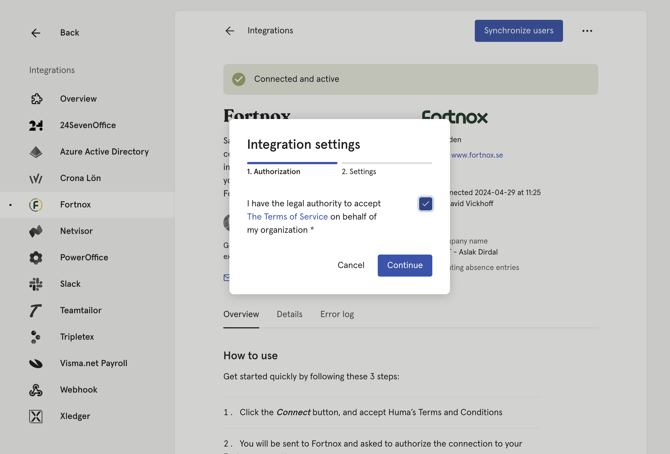Click the Integrations section label in sidebar
Screen dimensions: 670x454
click(52, 70)
